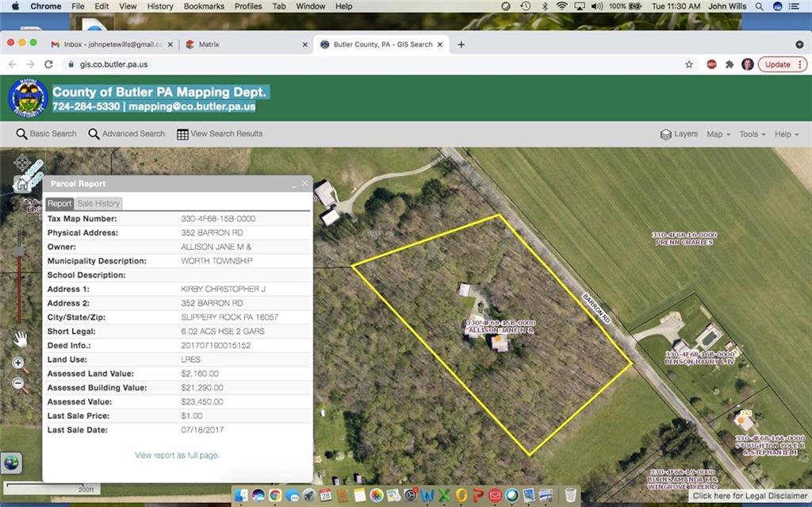Open the Layers panel
The width and height of the screenshot is (812, 507).
click(x=679, y=134)
